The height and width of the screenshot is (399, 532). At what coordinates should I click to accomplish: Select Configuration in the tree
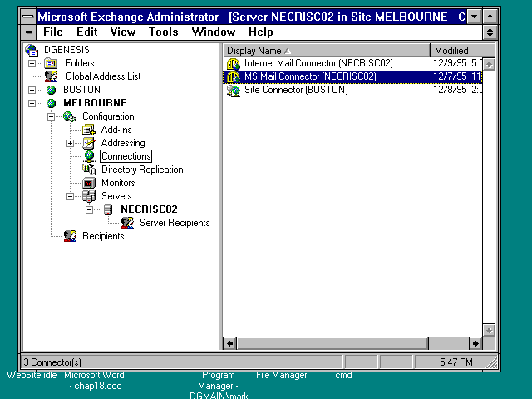[x=108, y=116]
